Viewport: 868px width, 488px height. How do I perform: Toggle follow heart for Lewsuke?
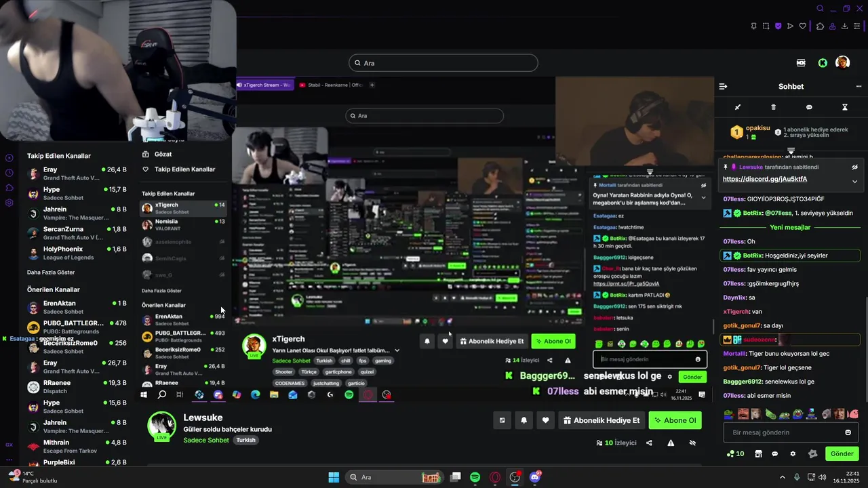(x=546, y=420)
